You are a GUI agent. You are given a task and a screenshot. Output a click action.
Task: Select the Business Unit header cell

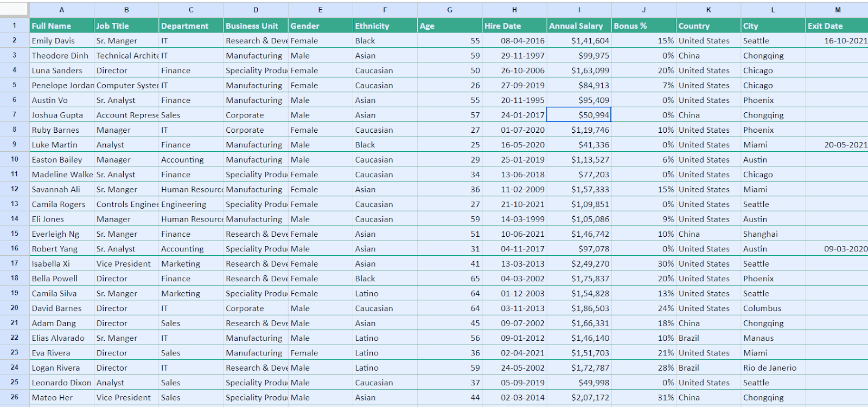pyautogui.click(x=256, y=25)
